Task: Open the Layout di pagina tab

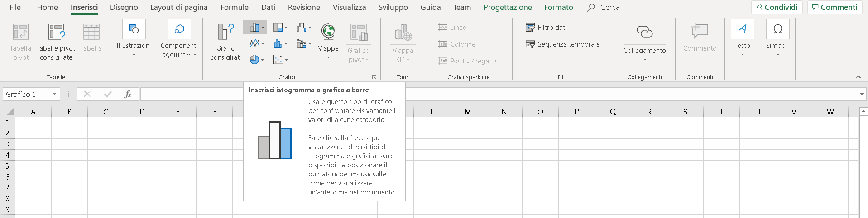Action: tap(179, 7)
